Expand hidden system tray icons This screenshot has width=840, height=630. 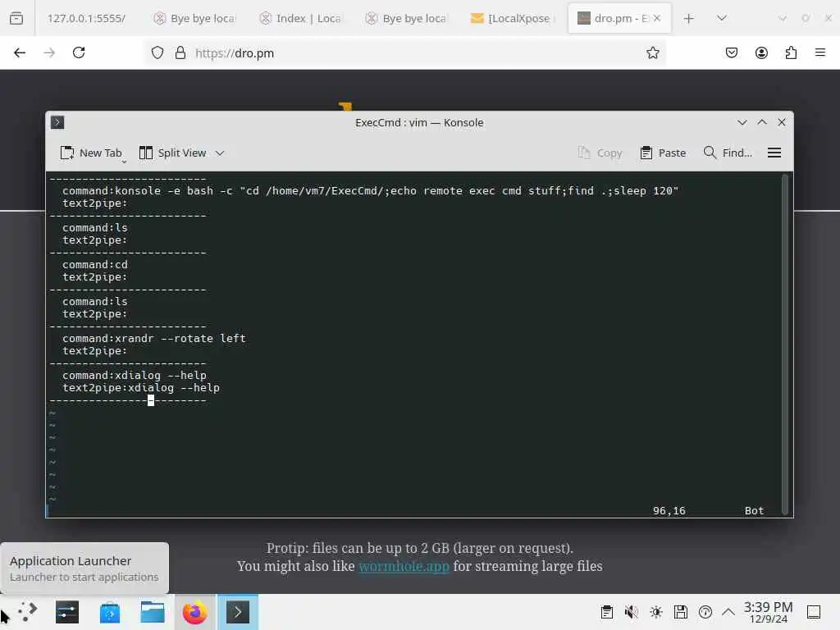728,612
